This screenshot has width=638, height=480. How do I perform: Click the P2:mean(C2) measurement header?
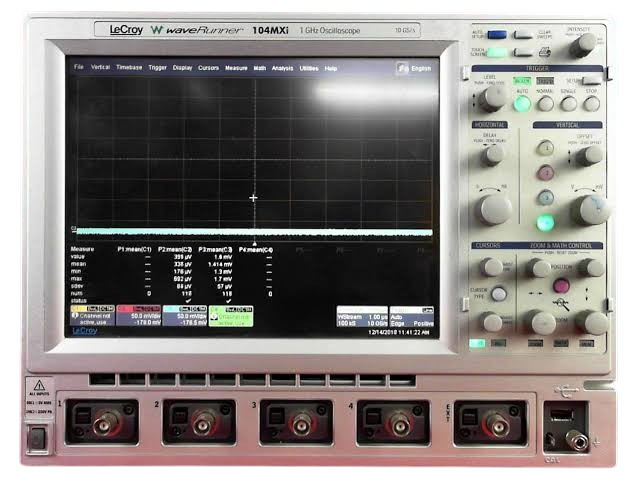click(x=175, y=249)
